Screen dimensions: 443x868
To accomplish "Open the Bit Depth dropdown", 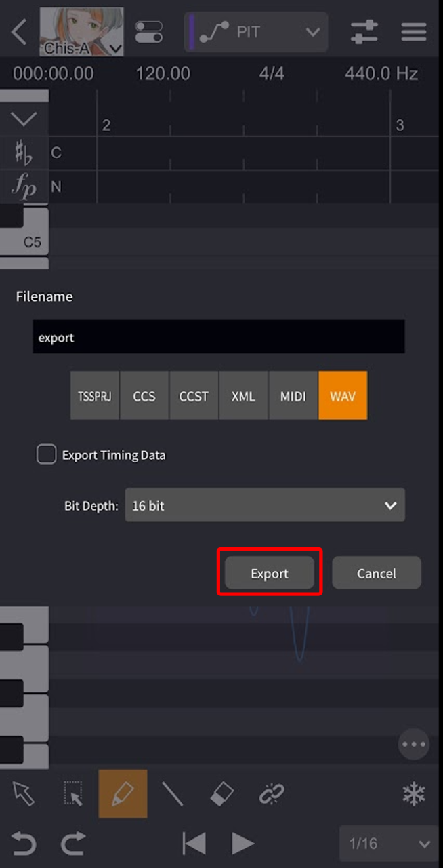I will (x=265, y=505).
